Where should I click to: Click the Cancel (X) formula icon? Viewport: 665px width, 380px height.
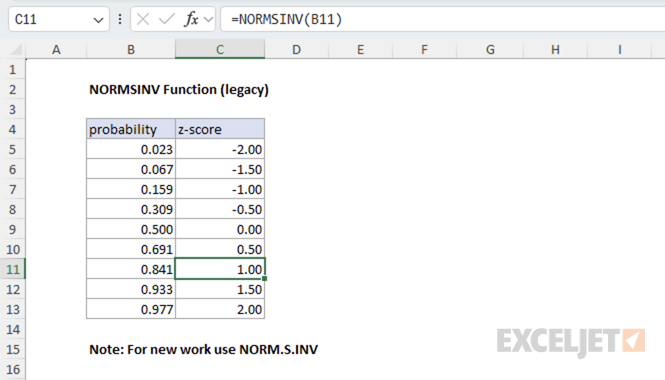[143, 19]
